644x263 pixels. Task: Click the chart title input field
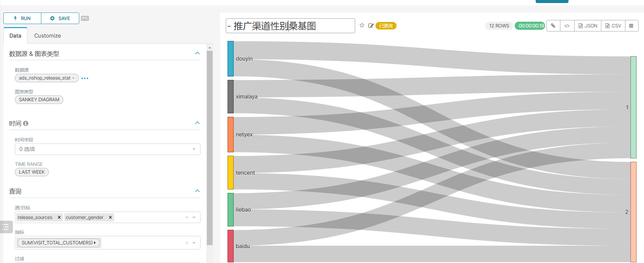pos(290,26)
